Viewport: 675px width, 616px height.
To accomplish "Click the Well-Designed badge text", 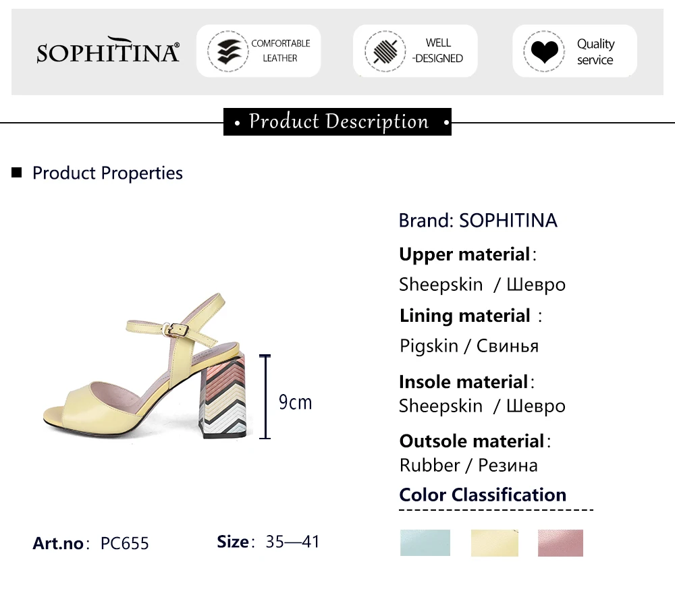I will pos(437,51).
